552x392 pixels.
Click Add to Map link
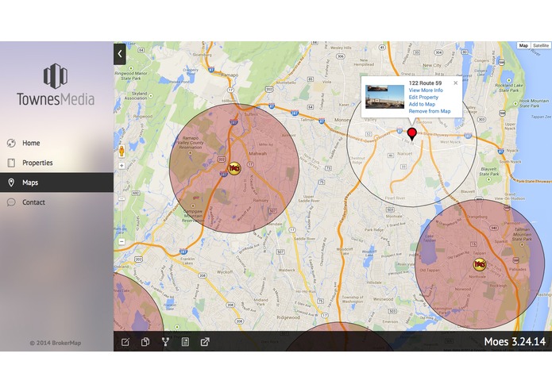[x=422, y=105]
